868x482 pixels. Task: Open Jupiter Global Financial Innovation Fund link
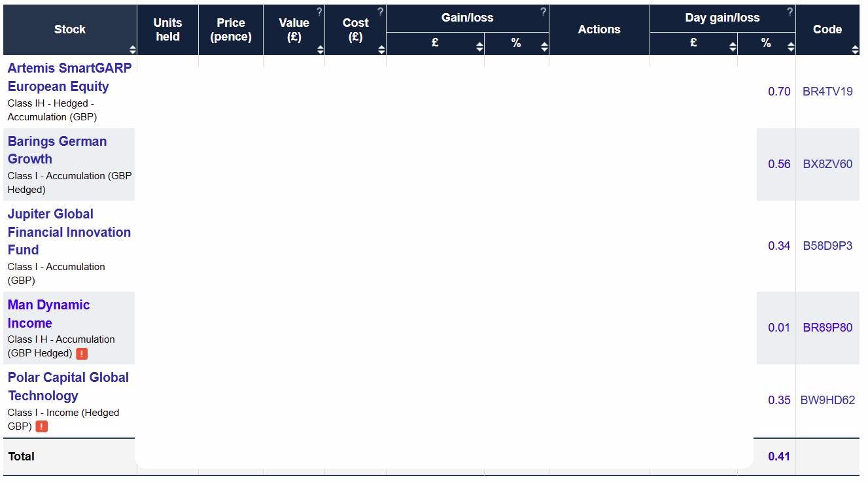click(x=69, y=232)
